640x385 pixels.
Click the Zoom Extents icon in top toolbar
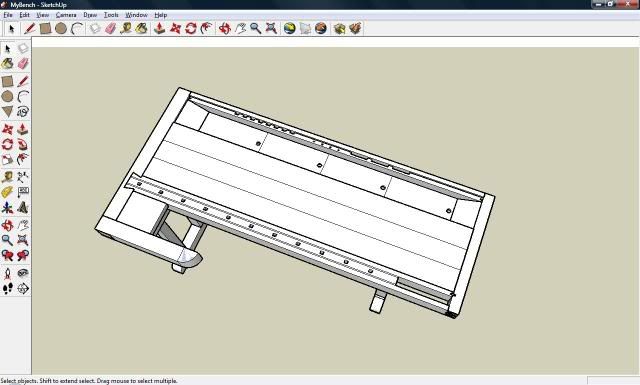tap(271, 29)
